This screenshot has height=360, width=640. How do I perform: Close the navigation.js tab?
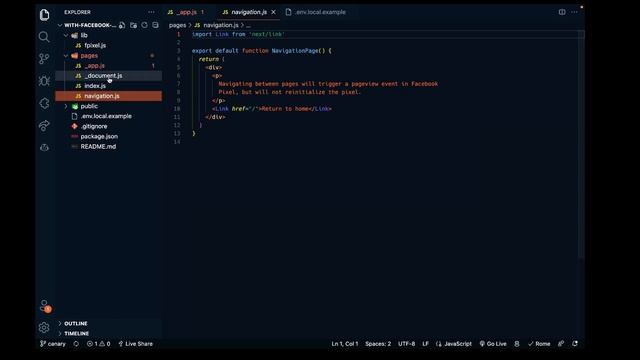click(273, 12)
